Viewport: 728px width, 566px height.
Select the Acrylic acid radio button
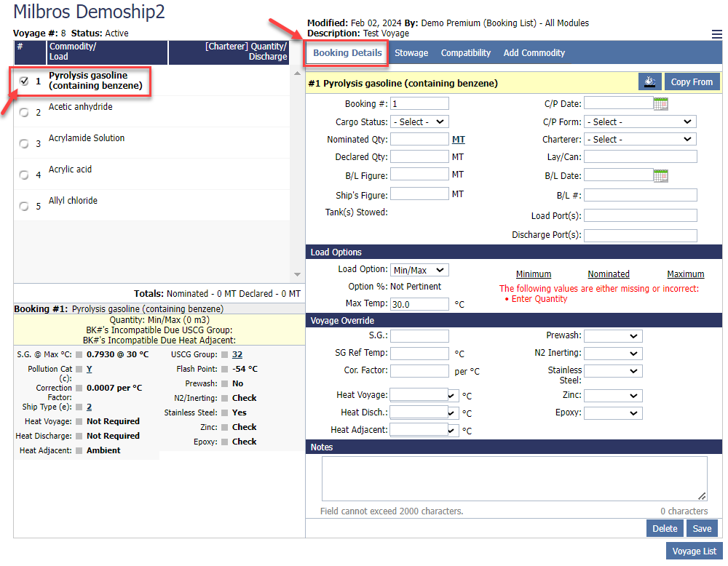[x=24, y=175]
